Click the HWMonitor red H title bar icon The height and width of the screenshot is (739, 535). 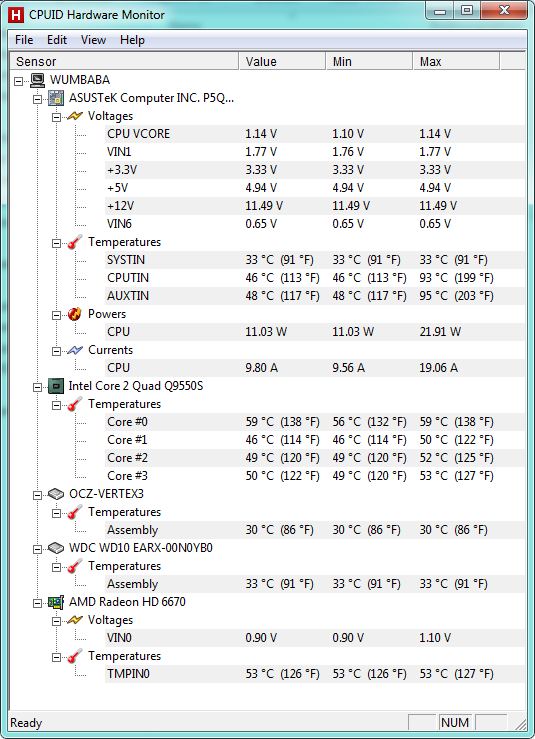click(16, 15)
